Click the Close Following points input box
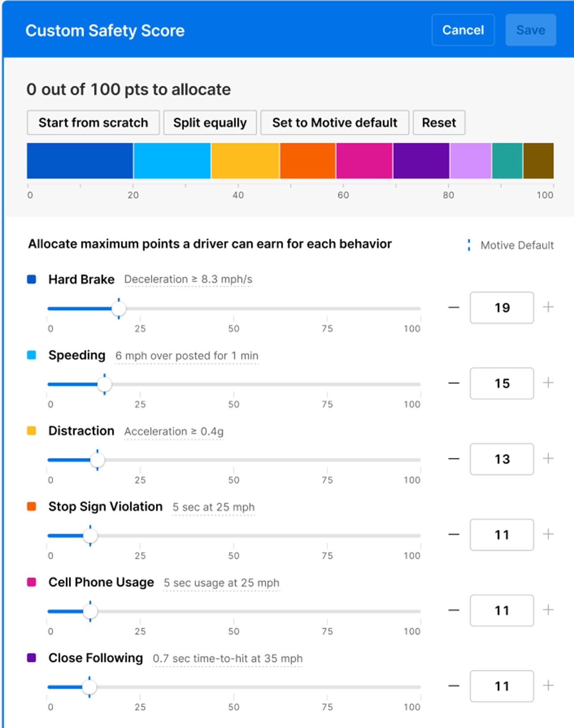Image resolution: width=574 pixels, height=728 pixels. pos(502,686)
